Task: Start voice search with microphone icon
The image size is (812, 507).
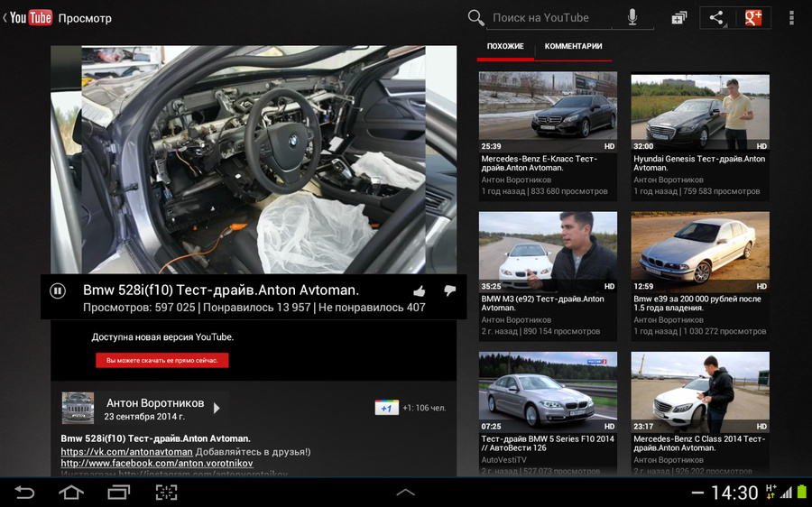Action: [x=632, y=17]
